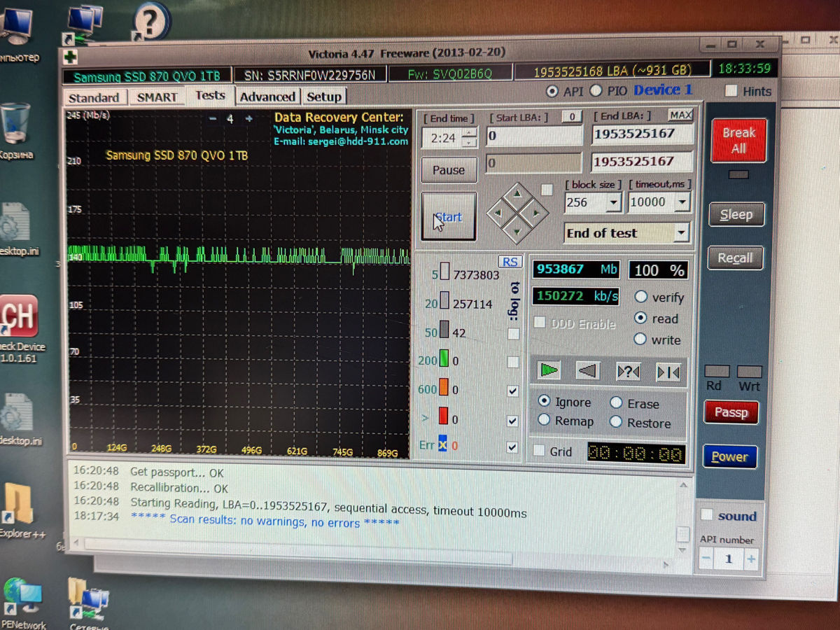Expand the timeout ms dropdown
This screenshot has height=630, width=840.
coord(681,203)
